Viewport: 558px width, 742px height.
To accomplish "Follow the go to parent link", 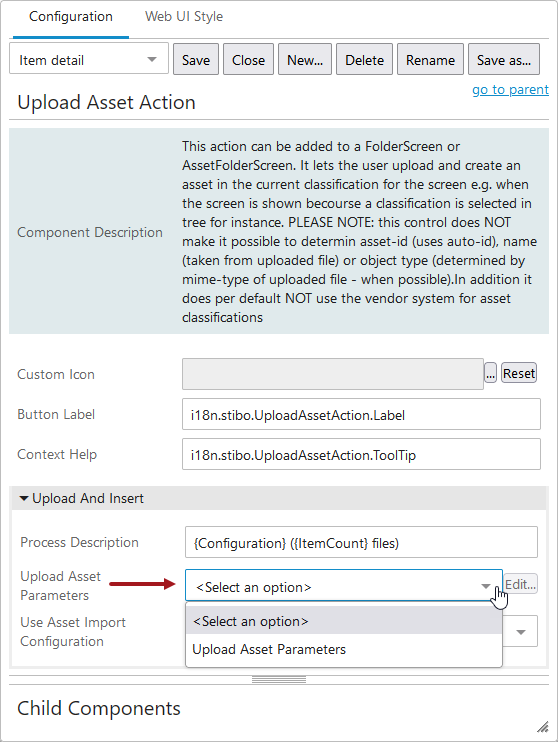I will [x=510, y=89].
